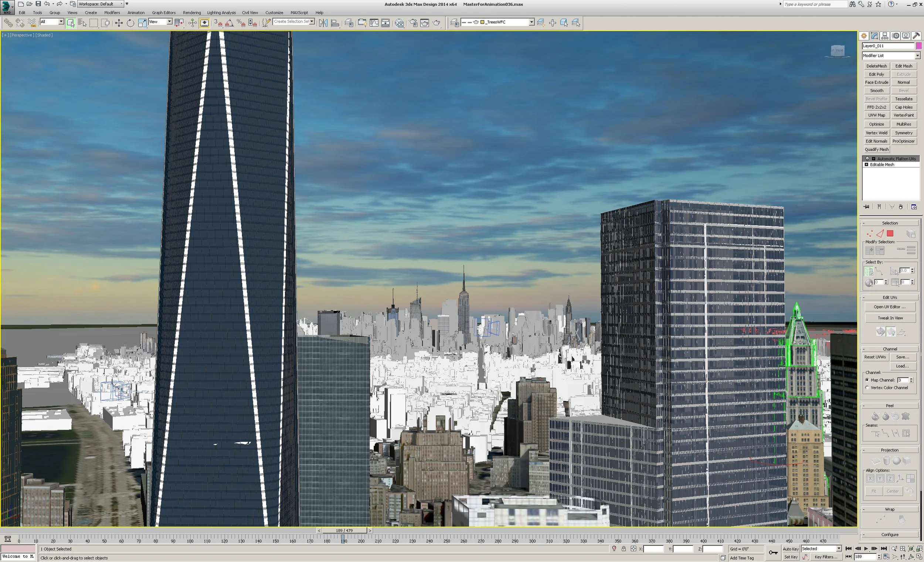The width and height of the screenshot is (924, 562).
Task: Toggle Angle Snap
Action: tap(230, 23)
